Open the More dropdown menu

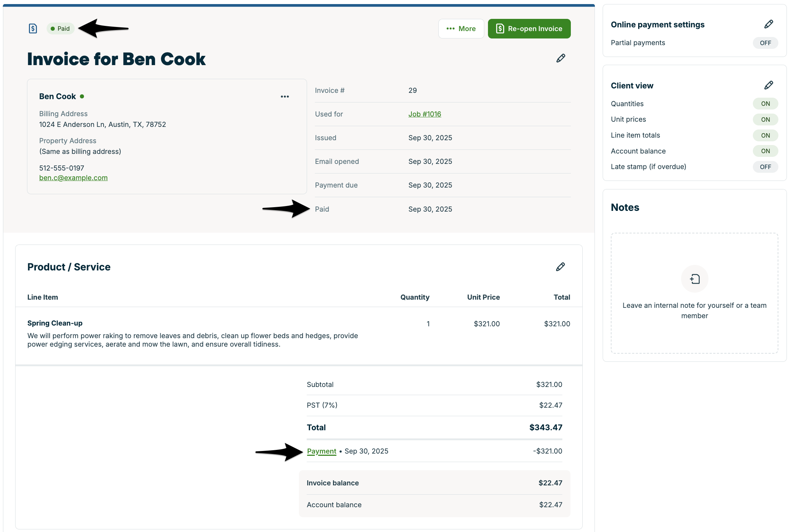point(461,28)
